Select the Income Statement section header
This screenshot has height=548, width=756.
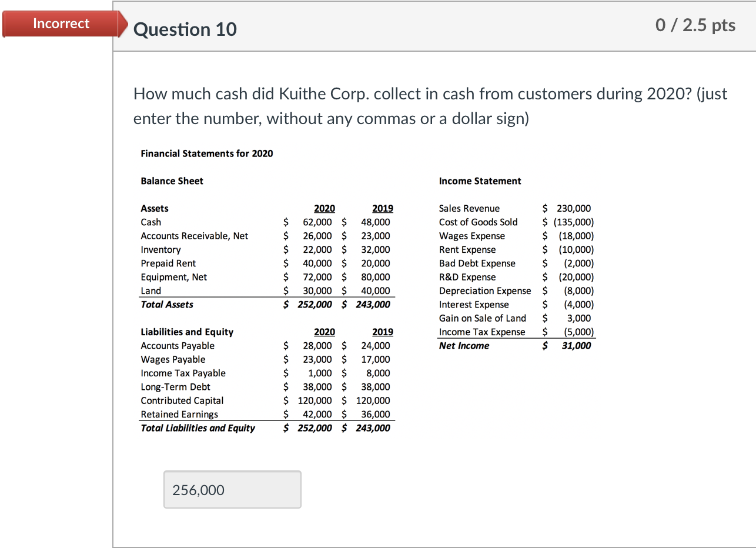pos(480,181)
